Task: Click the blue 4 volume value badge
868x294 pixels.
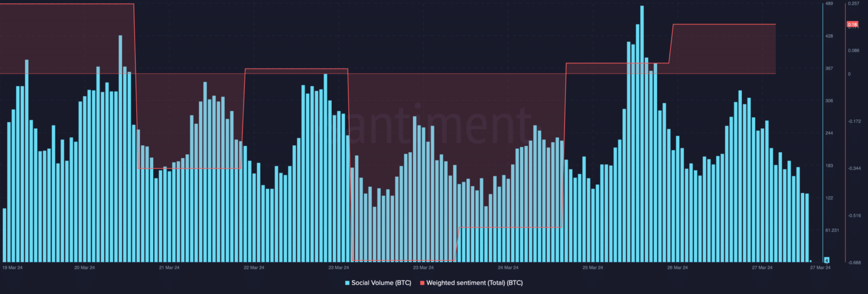Action: [827, 260]
